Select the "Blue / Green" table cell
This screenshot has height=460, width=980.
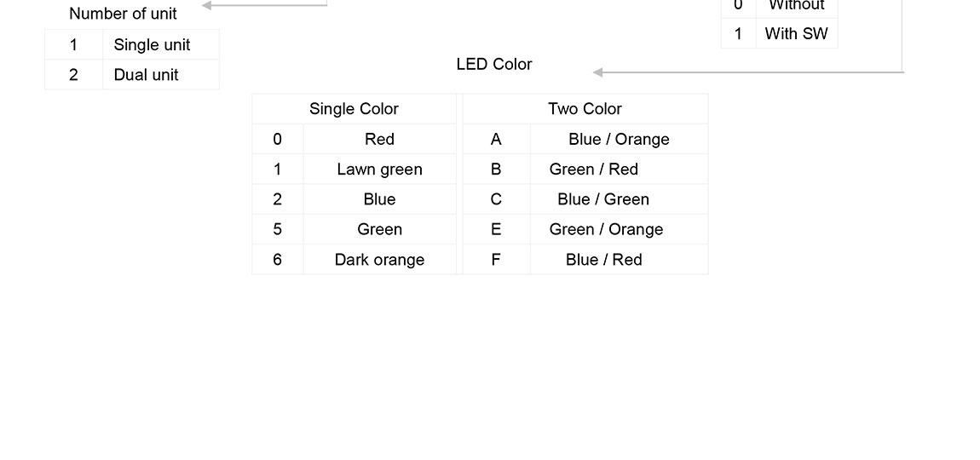(603, 199)
